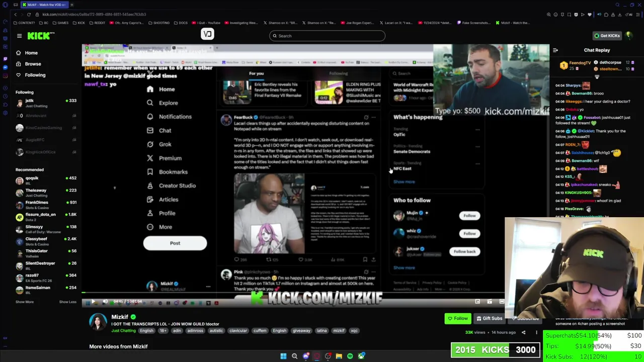Mute the VOD player volume
Viewport: 644px width, 362px height.
105,302
